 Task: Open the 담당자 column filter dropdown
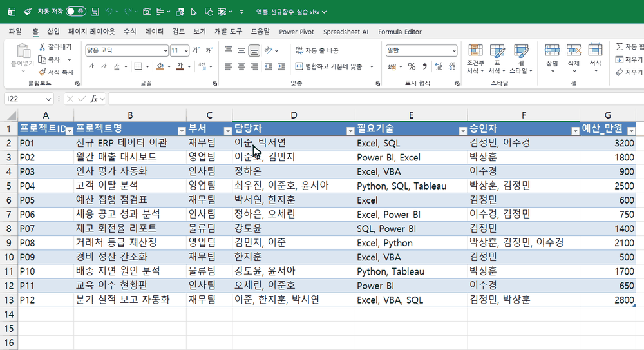pos(350,131)
